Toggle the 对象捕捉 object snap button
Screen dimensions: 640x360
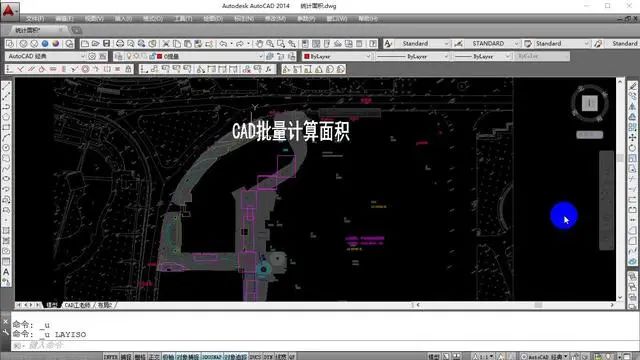tap(188, 357)
